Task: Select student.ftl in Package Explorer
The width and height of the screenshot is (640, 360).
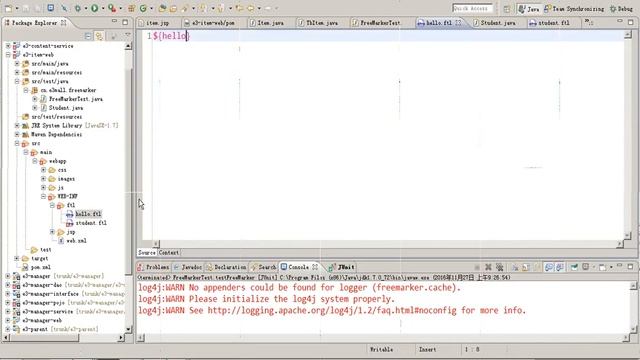Action: tap(86, 223)
